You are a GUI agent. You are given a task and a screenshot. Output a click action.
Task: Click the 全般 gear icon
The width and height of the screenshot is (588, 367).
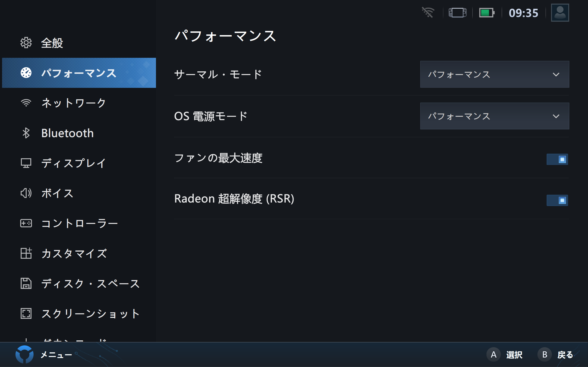tap(26, 43)
